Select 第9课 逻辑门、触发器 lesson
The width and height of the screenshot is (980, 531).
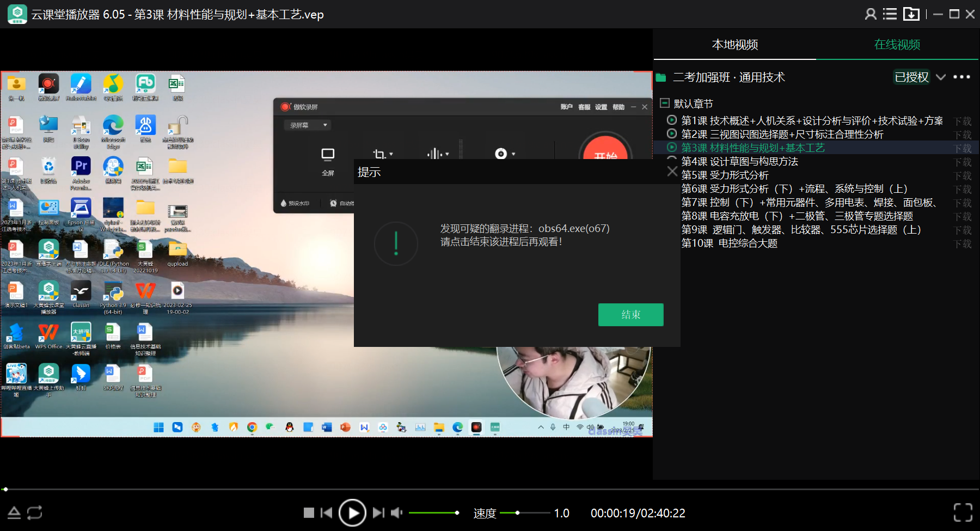(x=801, y=229)
